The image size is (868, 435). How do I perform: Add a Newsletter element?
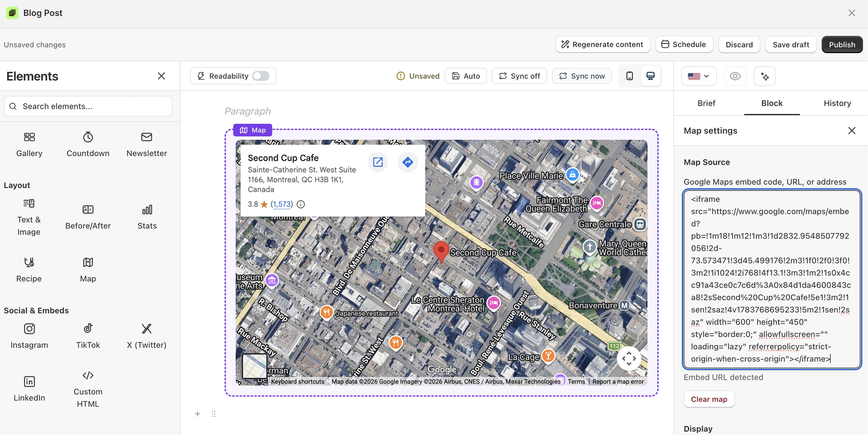[146, 144]
